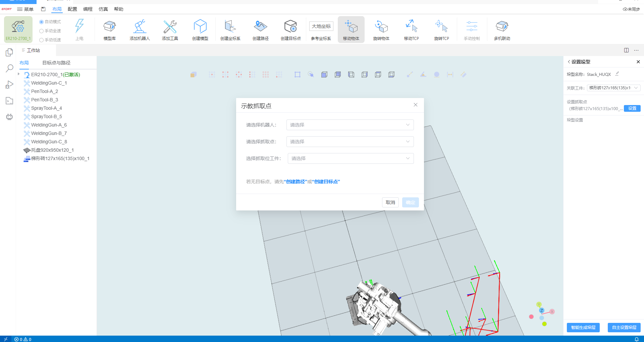
Task: Select the 移动TCP tool
Action: [x=411, y=30]
